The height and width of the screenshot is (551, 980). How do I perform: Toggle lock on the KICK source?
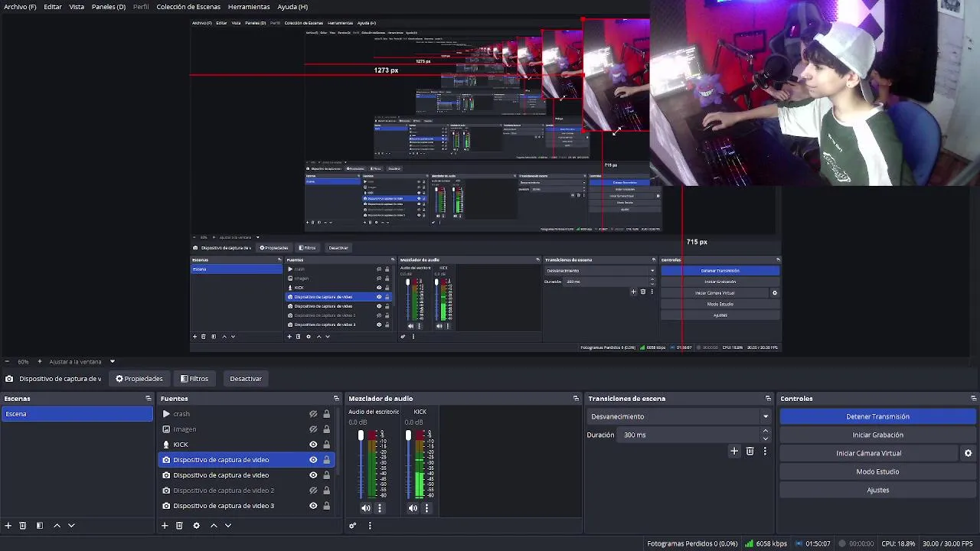pyautogui.click(x=327, y=445)
